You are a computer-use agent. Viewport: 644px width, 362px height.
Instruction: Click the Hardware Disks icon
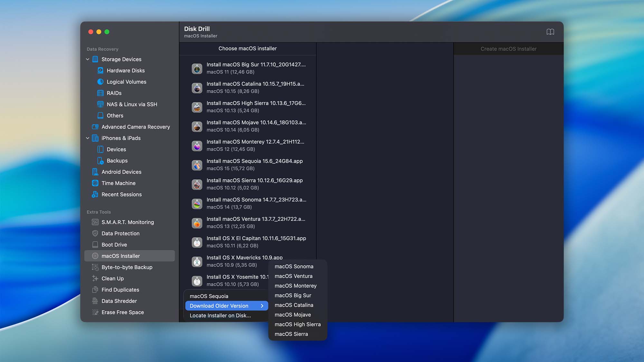[x=100, y=70]
